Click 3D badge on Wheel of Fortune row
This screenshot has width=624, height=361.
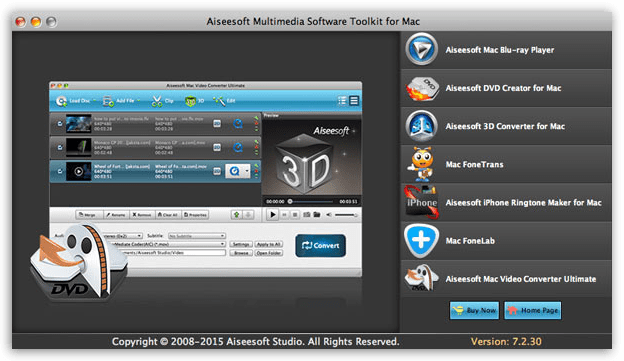point(217,171)
